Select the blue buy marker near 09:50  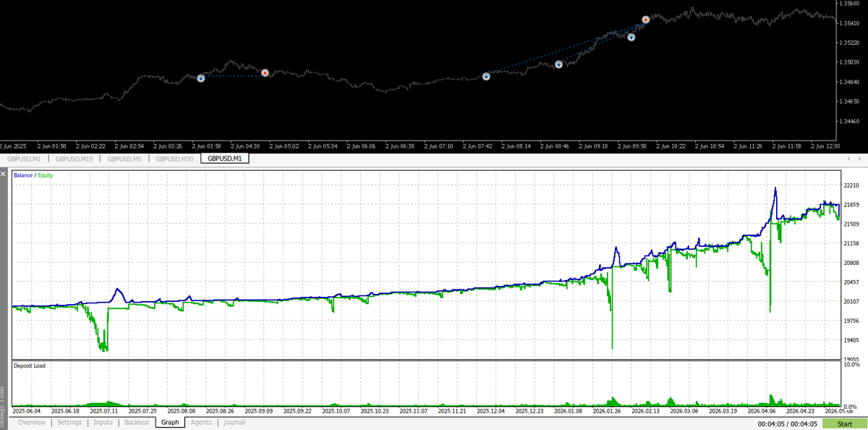click(x=631, y=37)
